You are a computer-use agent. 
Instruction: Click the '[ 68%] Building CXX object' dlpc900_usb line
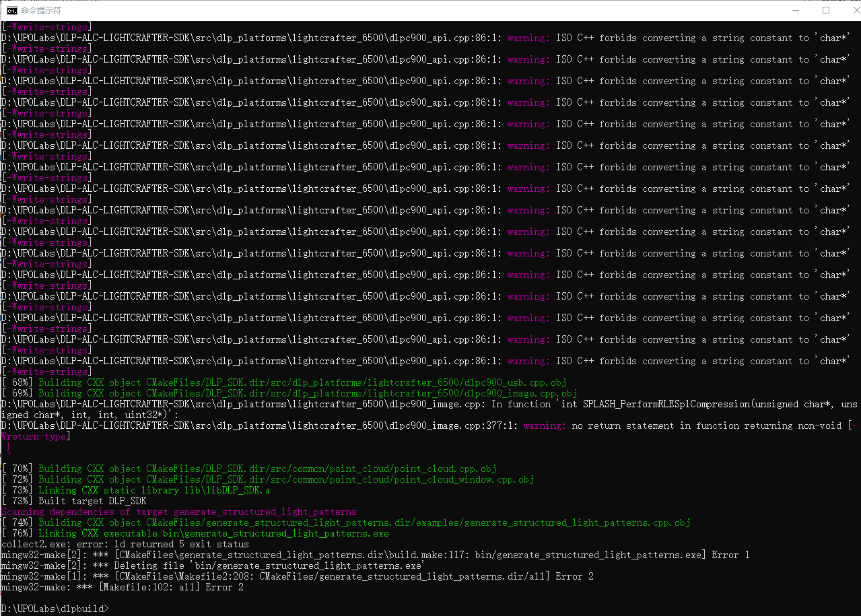point(284,382)
